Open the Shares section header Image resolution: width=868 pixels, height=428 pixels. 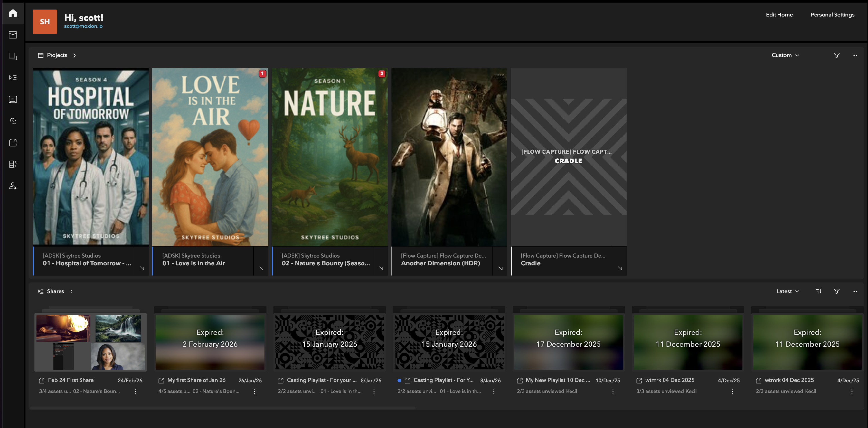pyautogui.click(x=55, y=291)
